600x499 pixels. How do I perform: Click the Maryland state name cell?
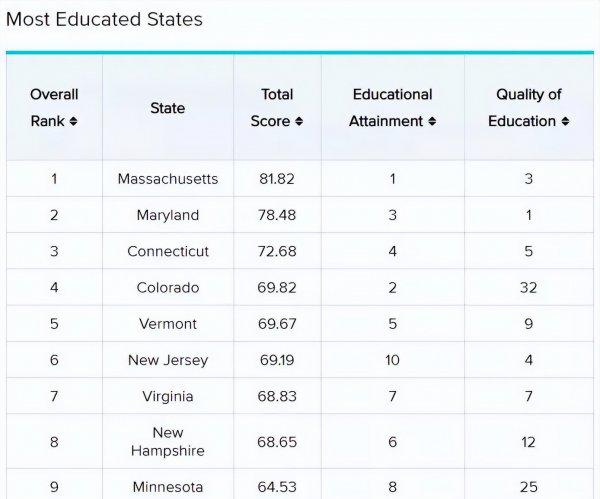(x=167, y=215)
